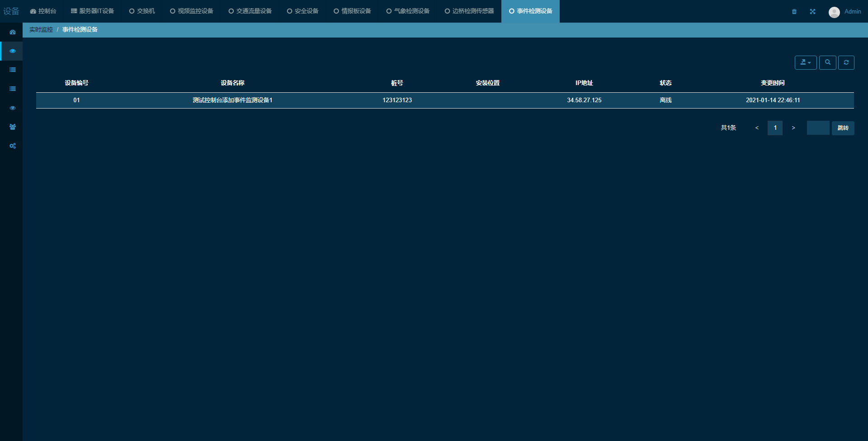Image resolution: width=868 pixels, height=441 pixels.
Task: Click the Admin user avatar
Action: pyautogui.click(x=834, y=12)
